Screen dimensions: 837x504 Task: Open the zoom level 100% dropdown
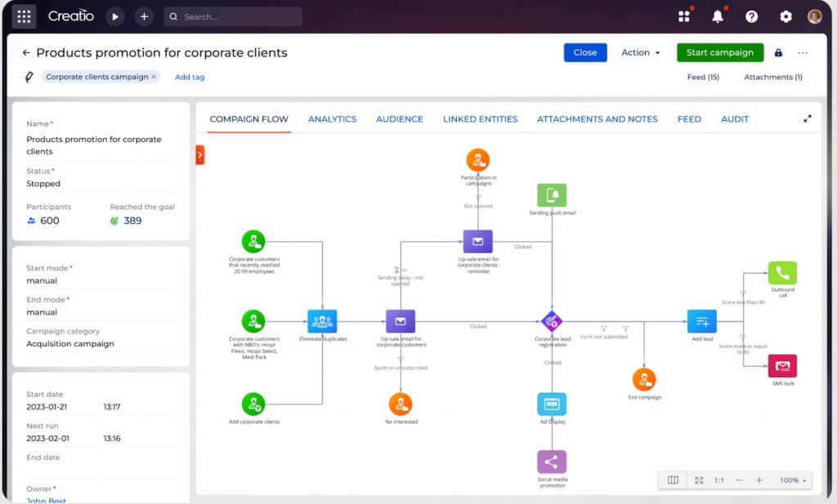click(x=787, y=480)
